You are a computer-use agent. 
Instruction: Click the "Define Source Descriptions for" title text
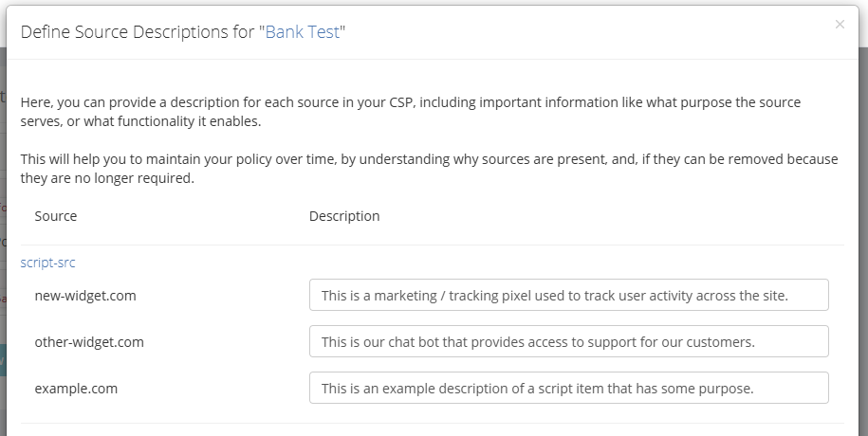coord(139,32)
